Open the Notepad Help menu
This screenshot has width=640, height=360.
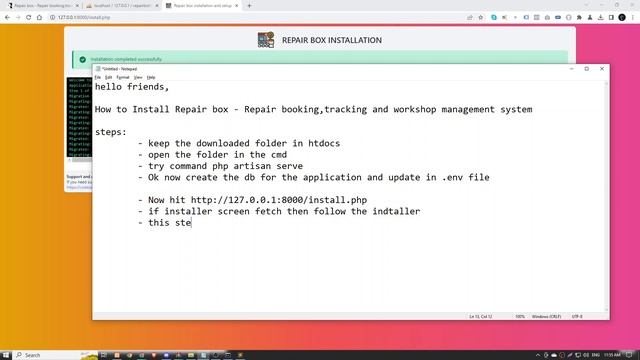[x=151, y=77]
